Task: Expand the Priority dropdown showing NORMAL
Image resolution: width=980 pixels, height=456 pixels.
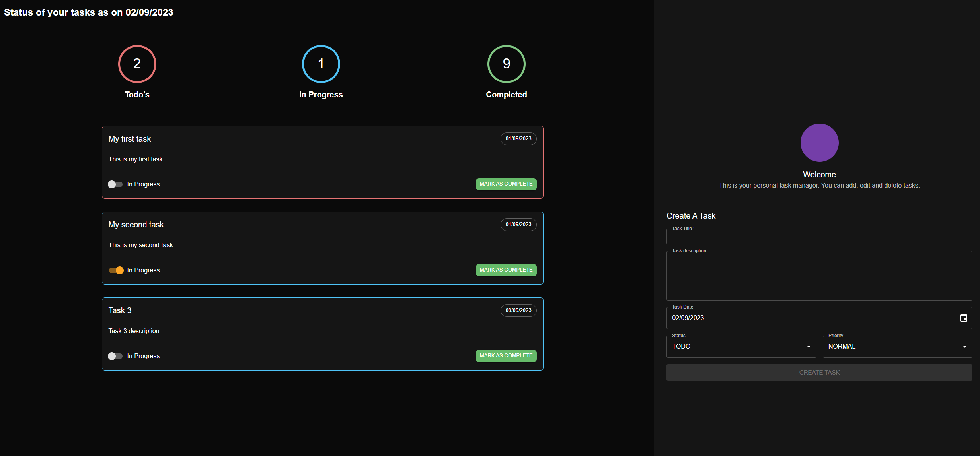Action: click(895, 347)
